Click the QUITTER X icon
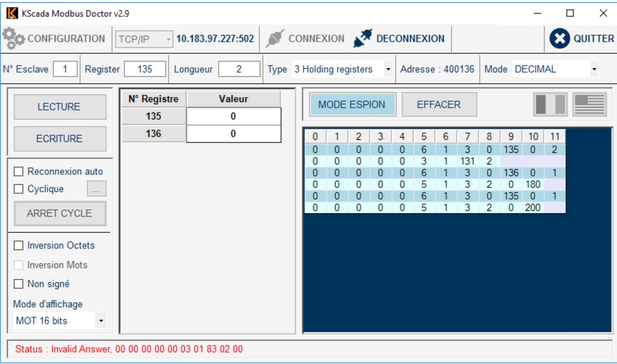 point(559,39)
